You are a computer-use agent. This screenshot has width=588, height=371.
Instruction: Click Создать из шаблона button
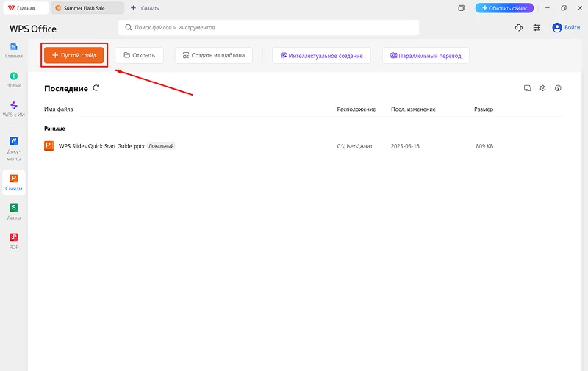click(213, 55)
